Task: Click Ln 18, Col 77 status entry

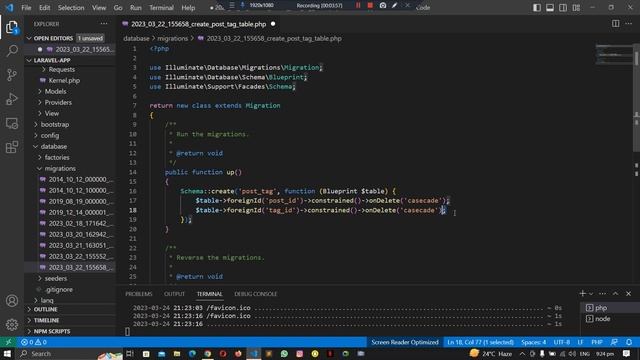Action: [x=480, y=342]
